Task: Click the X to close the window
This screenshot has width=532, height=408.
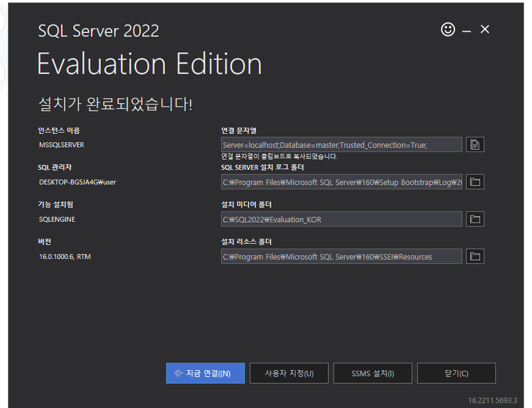Action: point(484,29)
